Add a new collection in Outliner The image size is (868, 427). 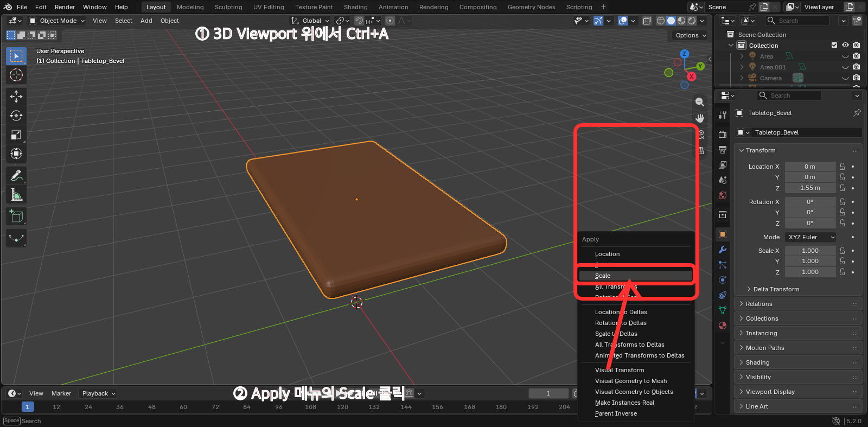pyautogui.click(x=857, y=21)
